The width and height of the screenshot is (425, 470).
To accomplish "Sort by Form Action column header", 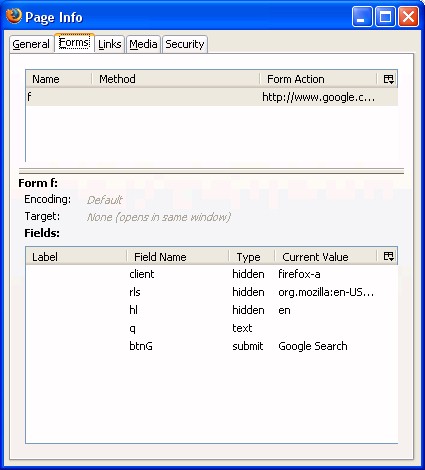I will (318, 79).
